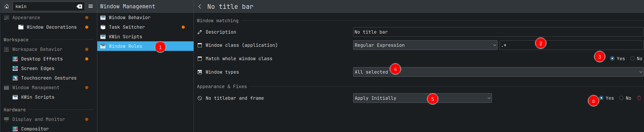Click the Appearance category heading
644x132 pixels.
26,18
